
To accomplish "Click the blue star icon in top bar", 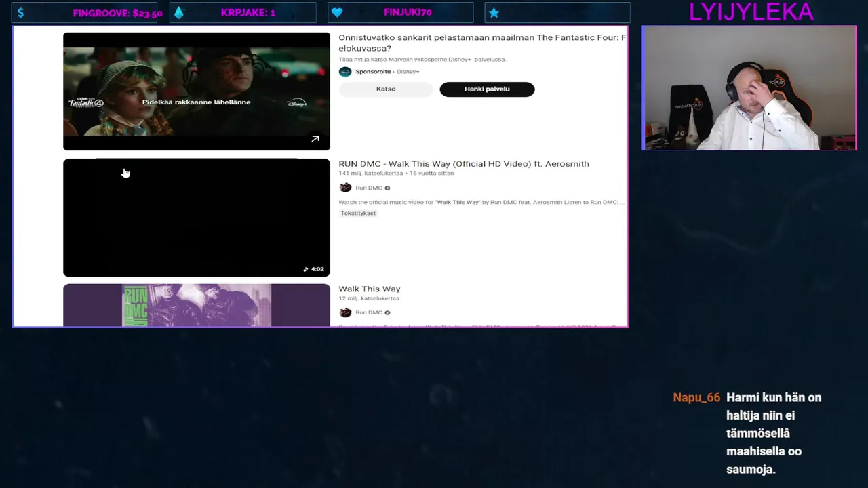I will tap(494, 13).
